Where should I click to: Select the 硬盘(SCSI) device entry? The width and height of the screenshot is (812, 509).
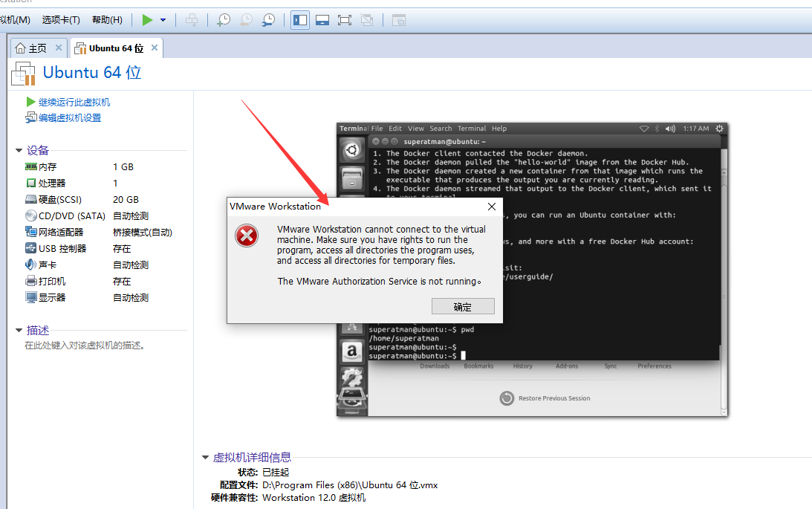point(61,199)
